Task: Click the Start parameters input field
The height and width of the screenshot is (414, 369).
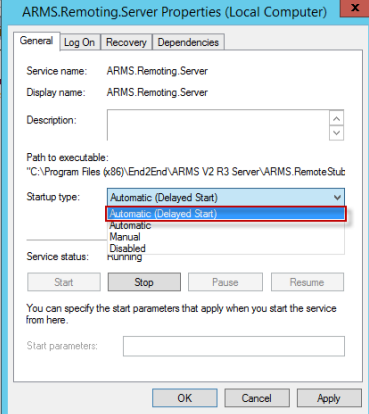Action: 234,346
